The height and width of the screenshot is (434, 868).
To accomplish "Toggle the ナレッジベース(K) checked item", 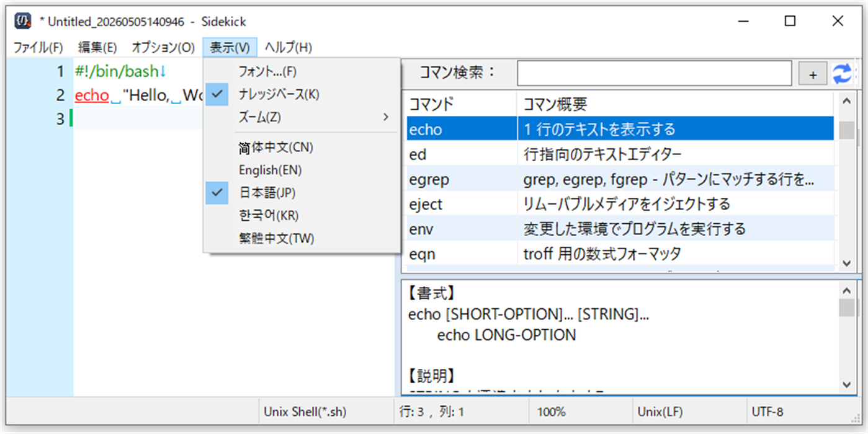I will [302, 95].
